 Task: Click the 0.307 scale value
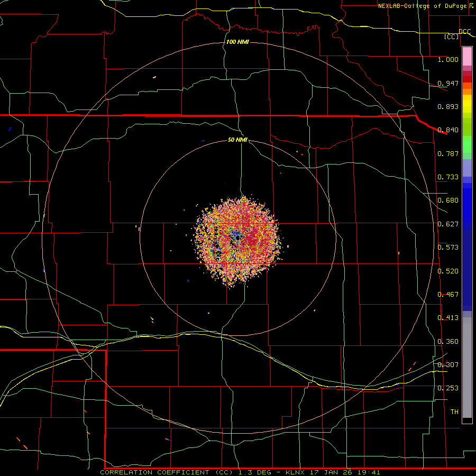[x=448, y=365]
